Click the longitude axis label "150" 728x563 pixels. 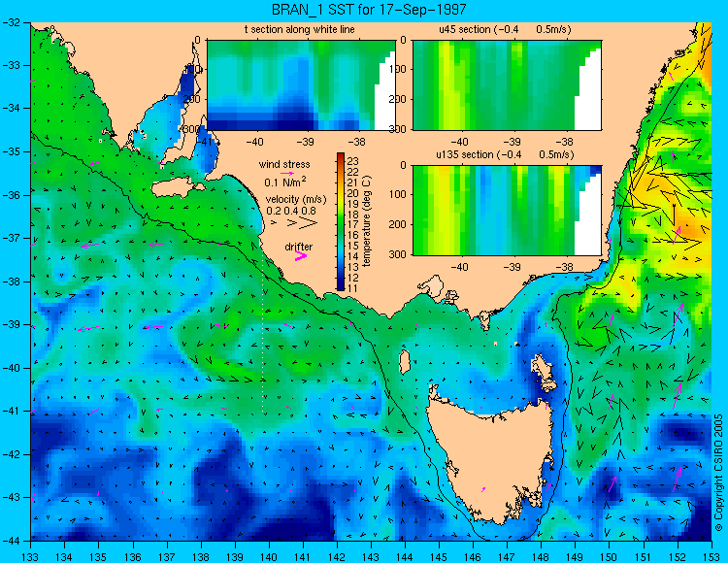tap(610, 557)
